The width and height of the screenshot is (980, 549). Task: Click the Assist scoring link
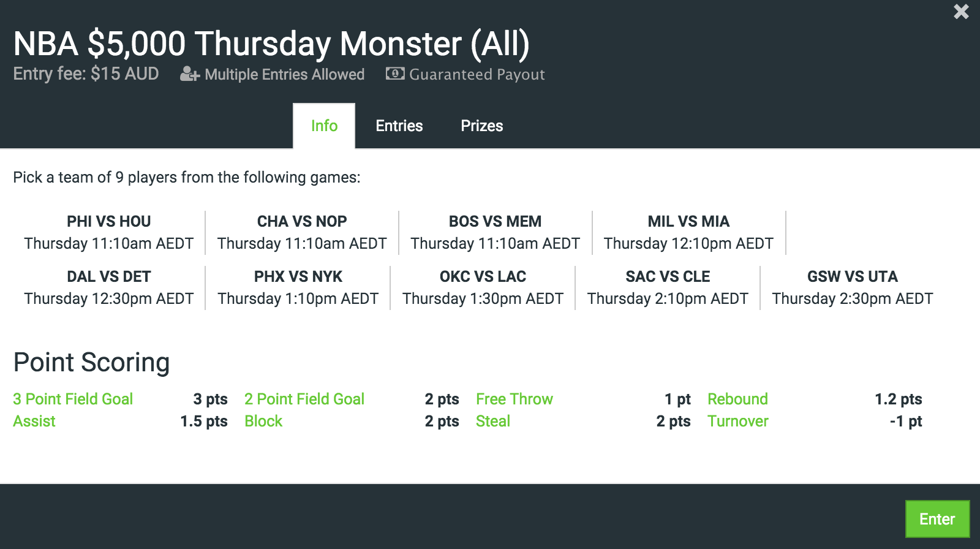click(x=34, y=421)
